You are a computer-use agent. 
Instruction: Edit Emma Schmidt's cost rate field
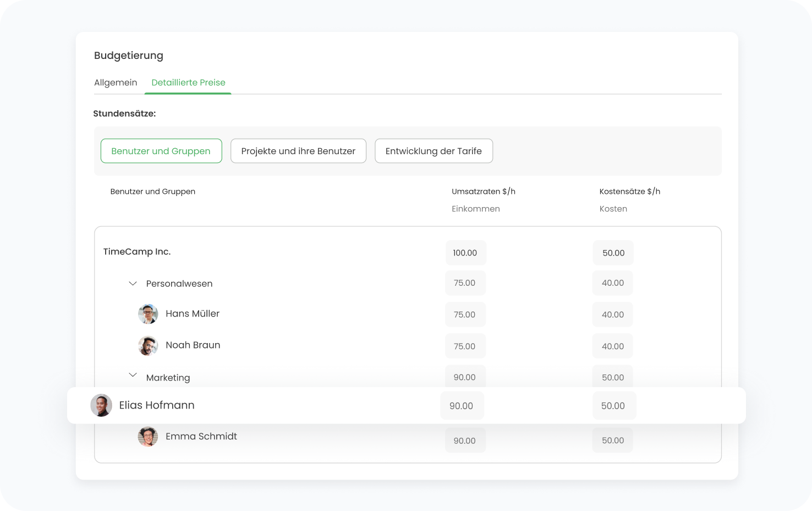(x=613, y=441)
